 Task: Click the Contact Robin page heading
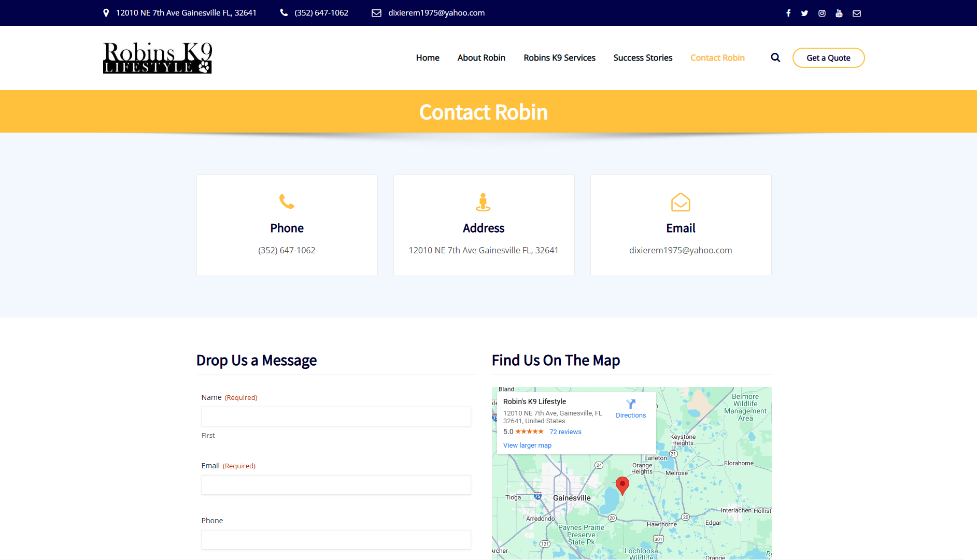pos(483,112)
